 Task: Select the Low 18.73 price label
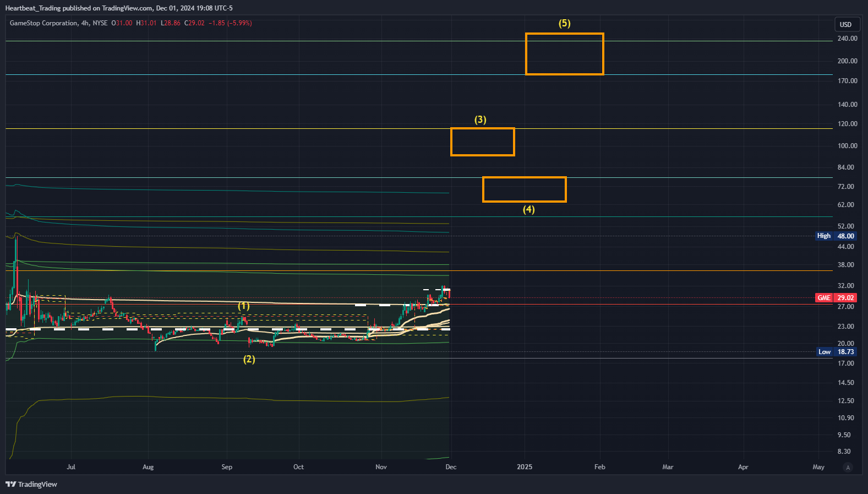(x=836, y=352)
